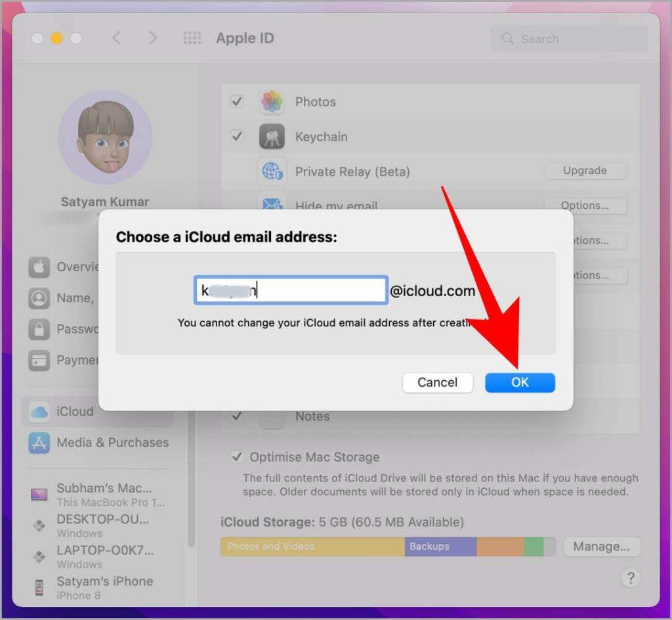Dismiss dialog with Cancel button
The height and width of the screenshot is (620, 672).
click(438, 382)
